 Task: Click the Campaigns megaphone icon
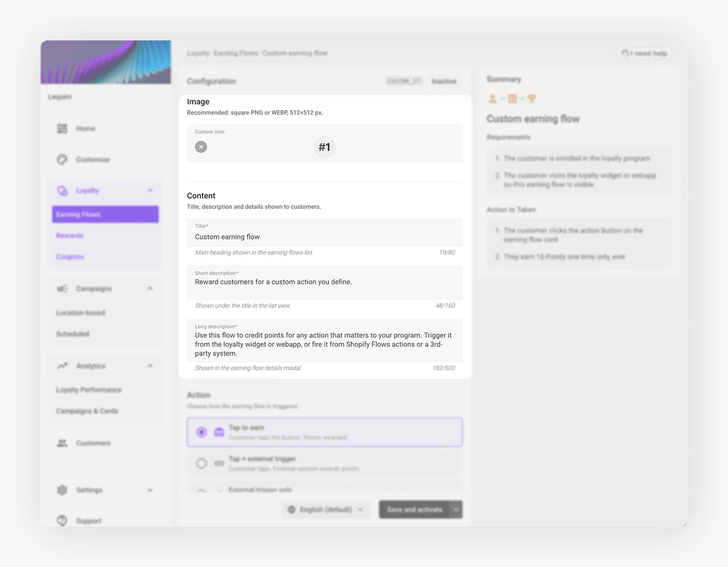point(62,289)
